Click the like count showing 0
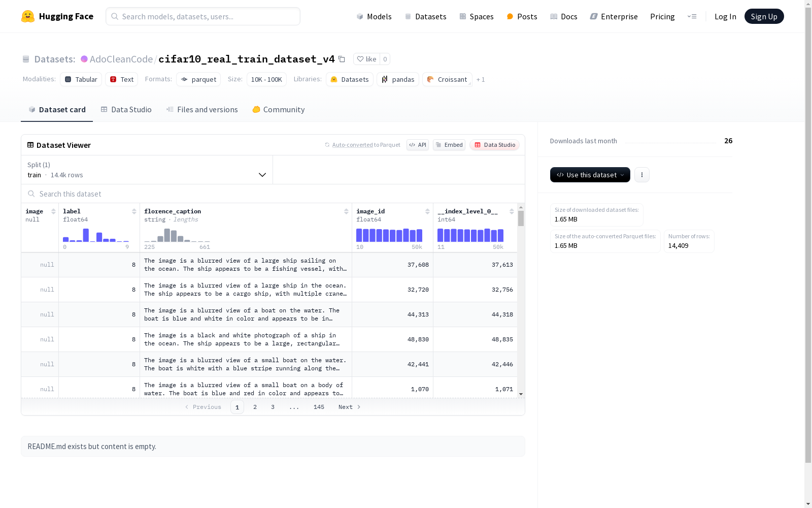 385,59
